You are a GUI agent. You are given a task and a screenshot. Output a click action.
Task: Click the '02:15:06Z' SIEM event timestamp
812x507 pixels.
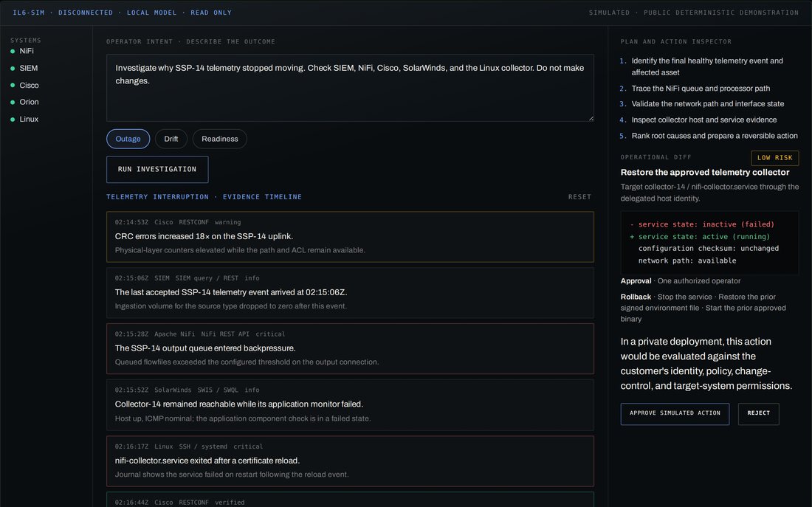tap(131, 278)
